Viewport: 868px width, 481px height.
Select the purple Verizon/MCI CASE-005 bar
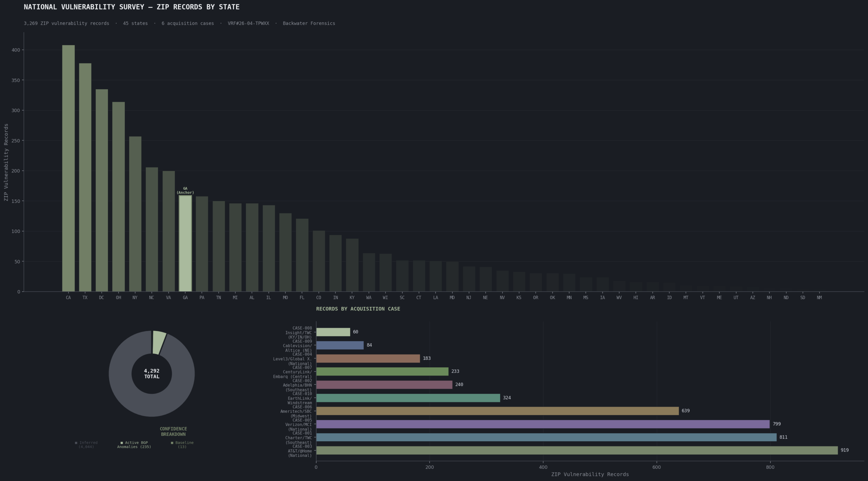(x=543, y=424)
